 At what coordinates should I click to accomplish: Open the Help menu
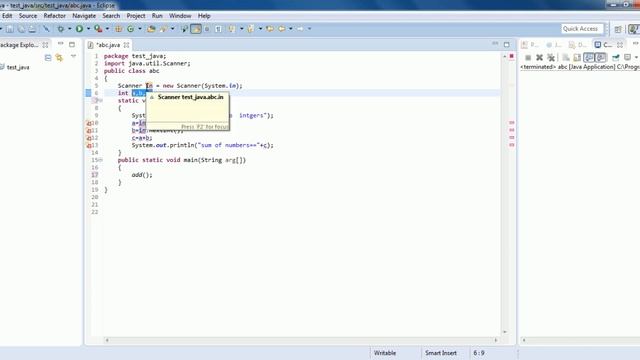[204, 16]
